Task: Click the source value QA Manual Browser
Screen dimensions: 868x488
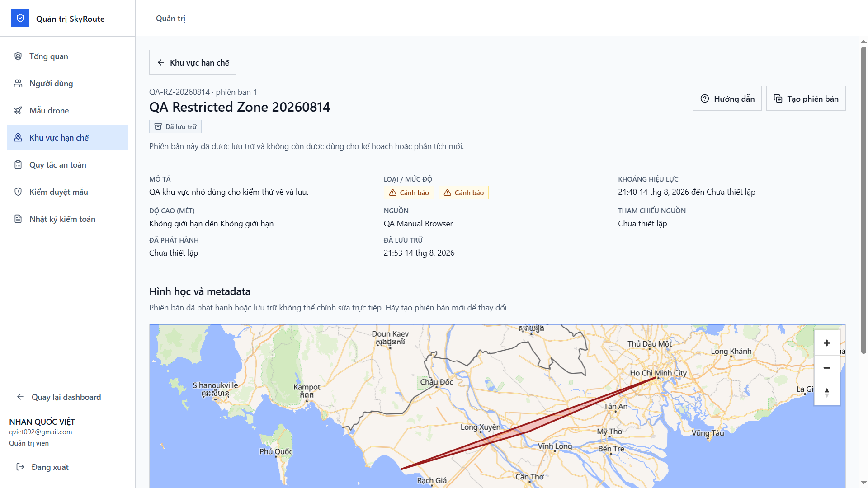Action: click(x=418, y=224)
